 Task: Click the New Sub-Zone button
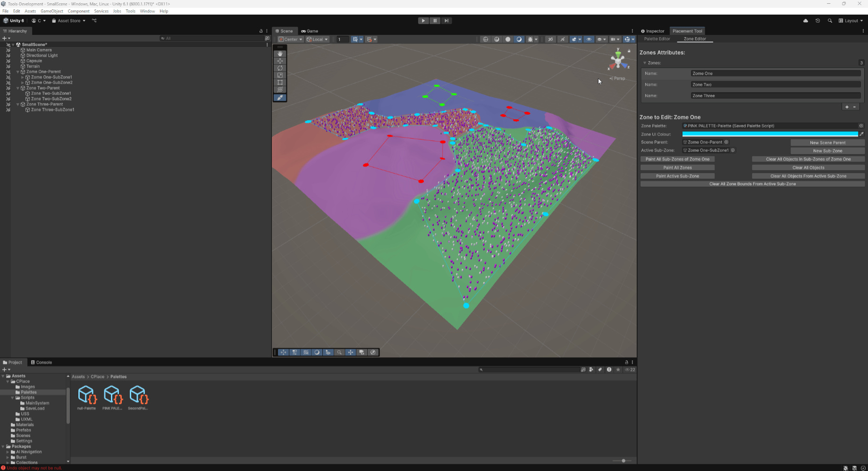(827, 151)
